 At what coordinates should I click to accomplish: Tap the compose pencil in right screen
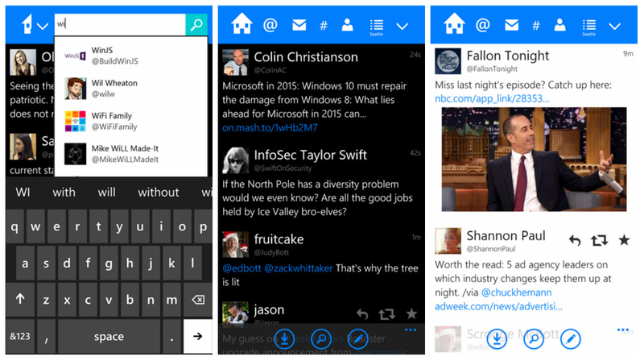coord(571,338)
